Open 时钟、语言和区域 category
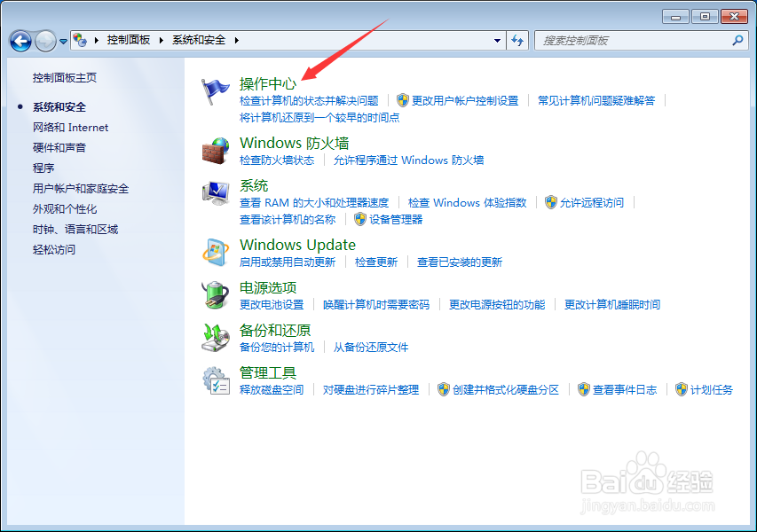This screenshot has height=532, width=757. click(x=75, y=229)
